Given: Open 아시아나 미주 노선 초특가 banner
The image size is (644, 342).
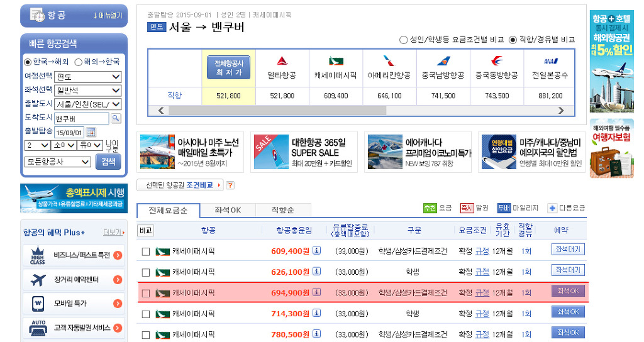Looking at the screenshot, I should [190, 152].
